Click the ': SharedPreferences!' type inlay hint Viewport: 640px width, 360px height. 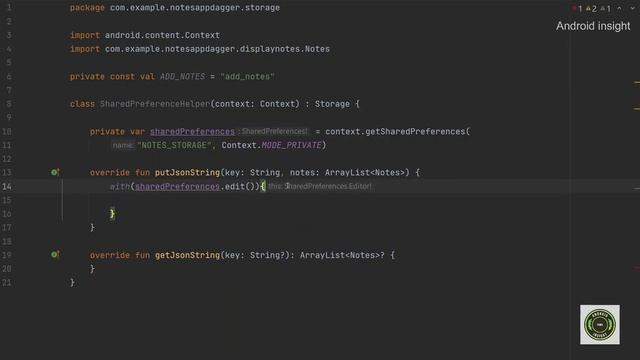click(273, 131)
